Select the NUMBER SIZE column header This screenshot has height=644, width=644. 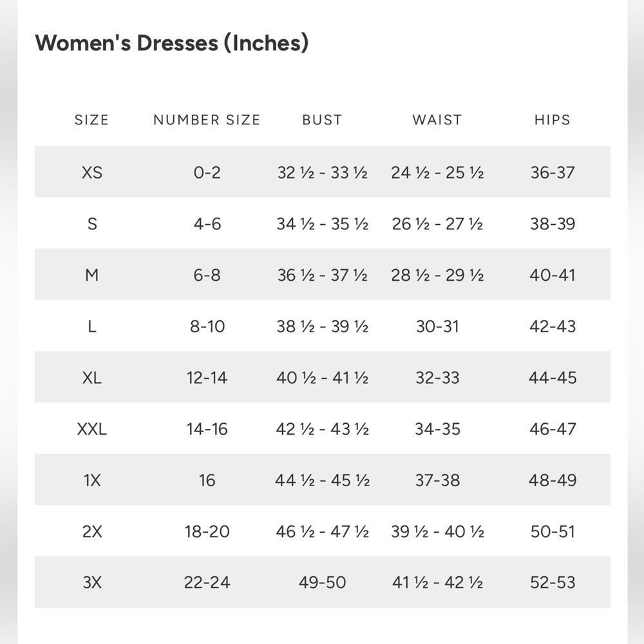tap(207, 120)
